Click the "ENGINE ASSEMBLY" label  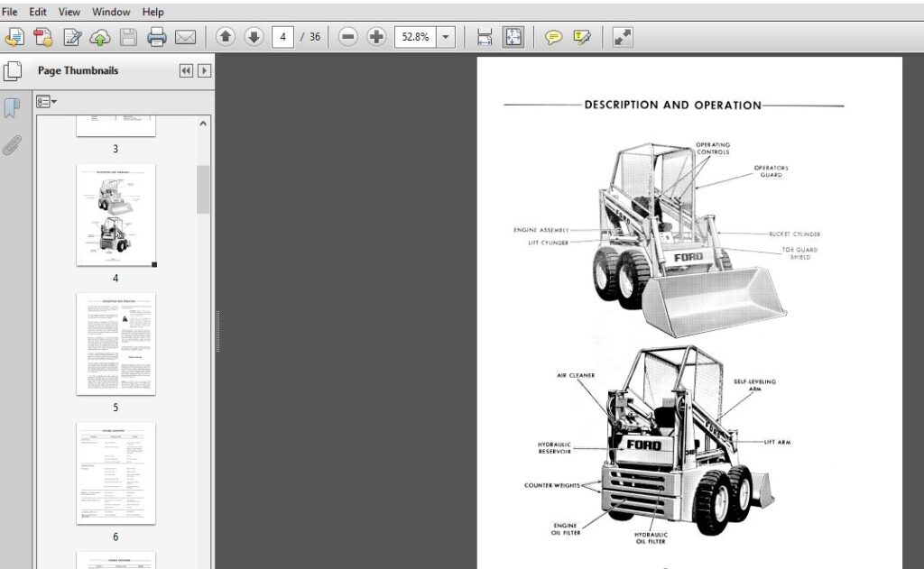[541, 230]
